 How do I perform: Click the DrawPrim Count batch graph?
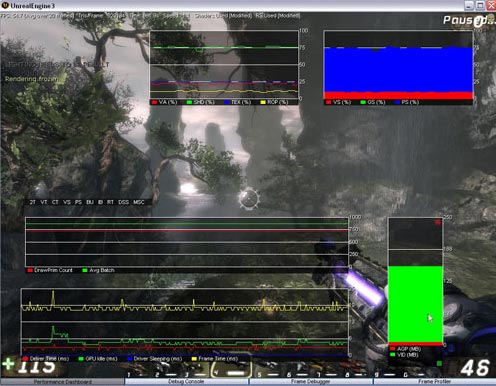tap(187, 242)
